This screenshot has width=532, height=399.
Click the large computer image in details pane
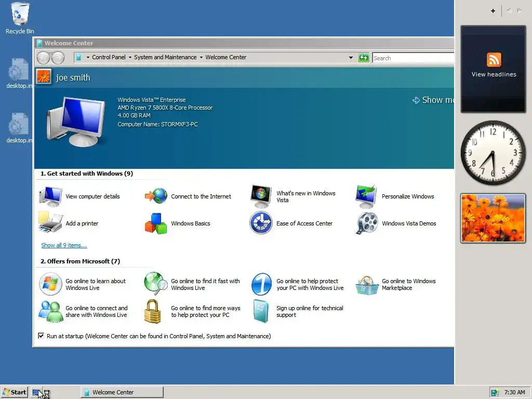pyautogui.click(x=76, y=122)
